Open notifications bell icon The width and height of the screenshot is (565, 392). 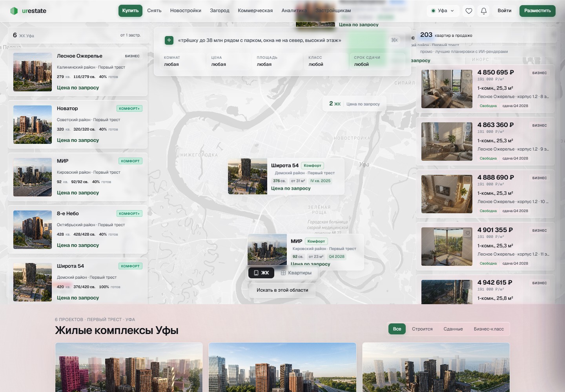click(x=484, y=11)
